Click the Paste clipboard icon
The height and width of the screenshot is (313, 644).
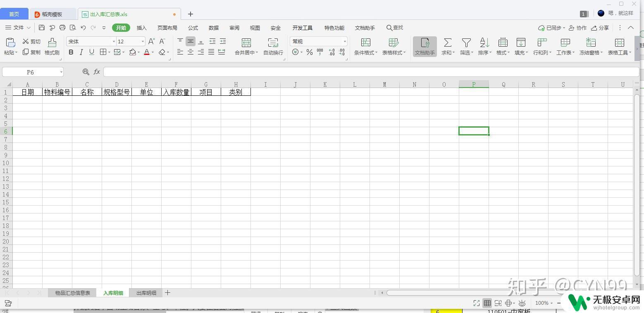tap(10, 42)
